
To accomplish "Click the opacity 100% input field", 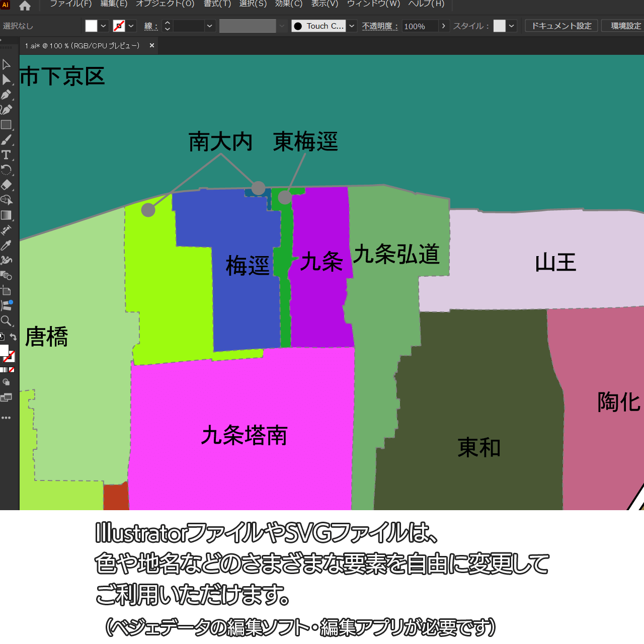I will [x=420, y=26].
